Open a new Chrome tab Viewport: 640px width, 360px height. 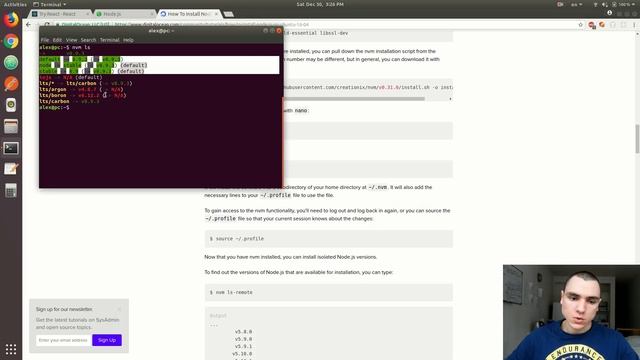click(229, 14)
